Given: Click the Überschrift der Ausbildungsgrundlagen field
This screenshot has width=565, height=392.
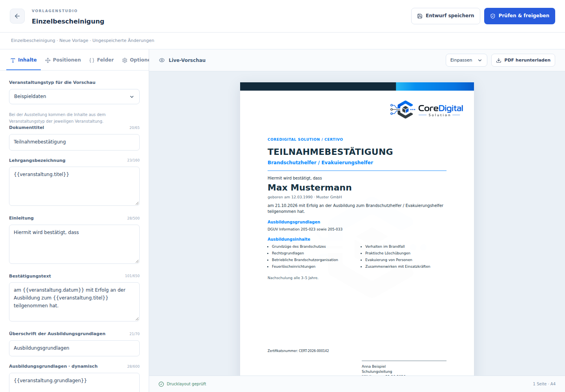Looking at the screenshot, I should pos(74,348).
